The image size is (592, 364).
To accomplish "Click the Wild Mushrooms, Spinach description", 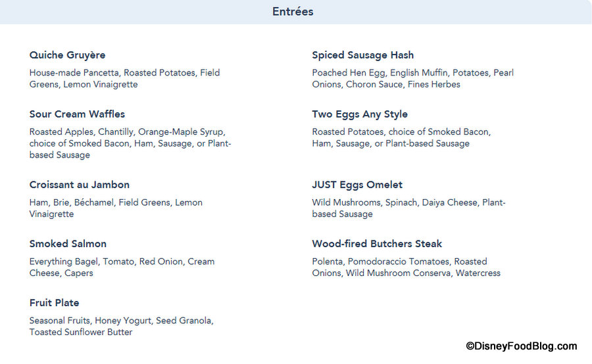I will 408,208.
